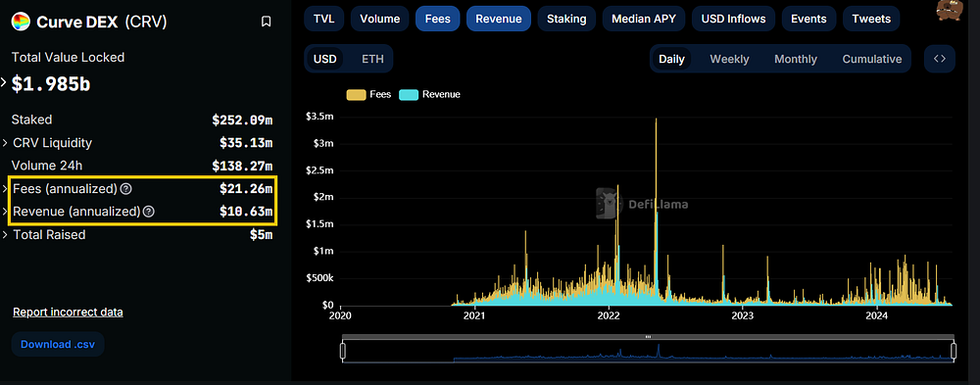Image resolution: width=980 pixels, height=385 pixels.
Task: Click the Report incorrect data link
Action: click(x=69, y=312)
